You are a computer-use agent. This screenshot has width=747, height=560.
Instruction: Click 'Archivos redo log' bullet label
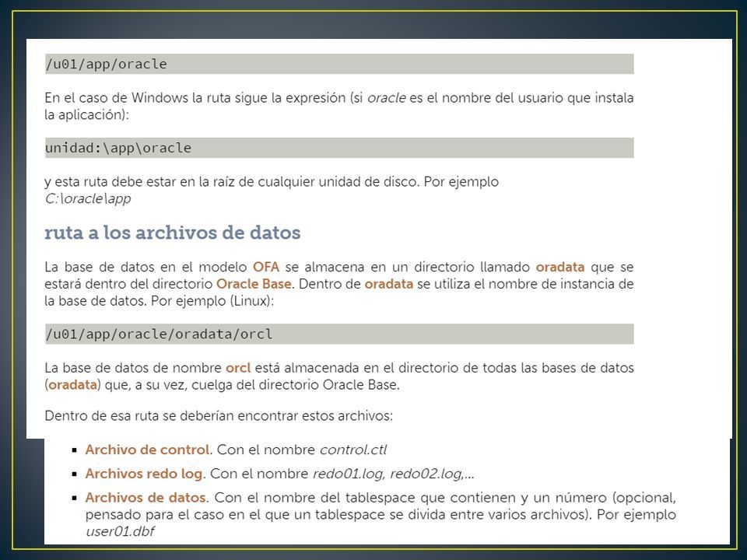pyautogui.click(x=144, y=474)
